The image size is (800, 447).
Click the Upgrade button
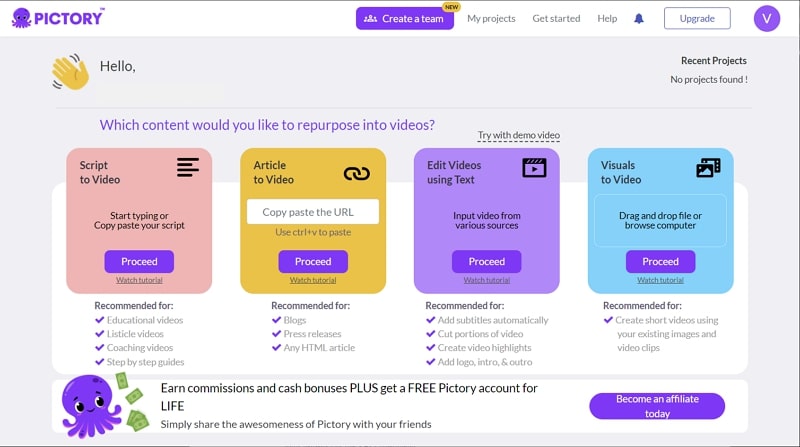(697, 18)
